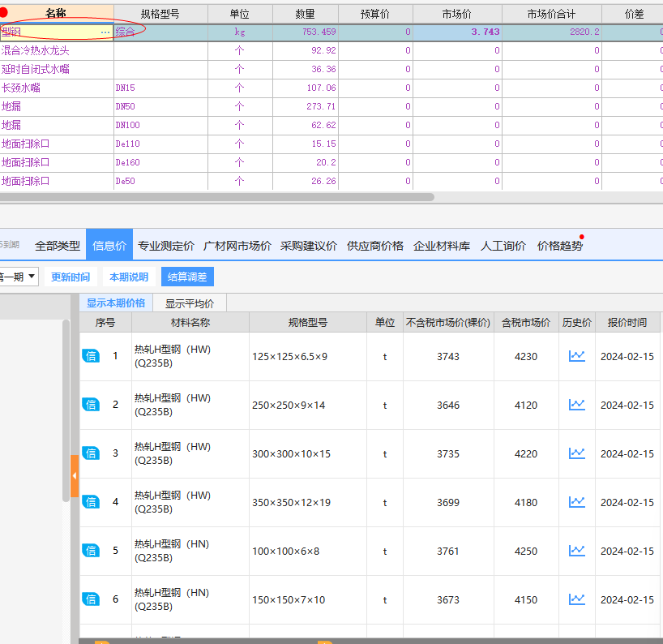Click the 规格型号 header in the upper table
Image resolution: width=663 pixels, height=644 pixels.
160,14
